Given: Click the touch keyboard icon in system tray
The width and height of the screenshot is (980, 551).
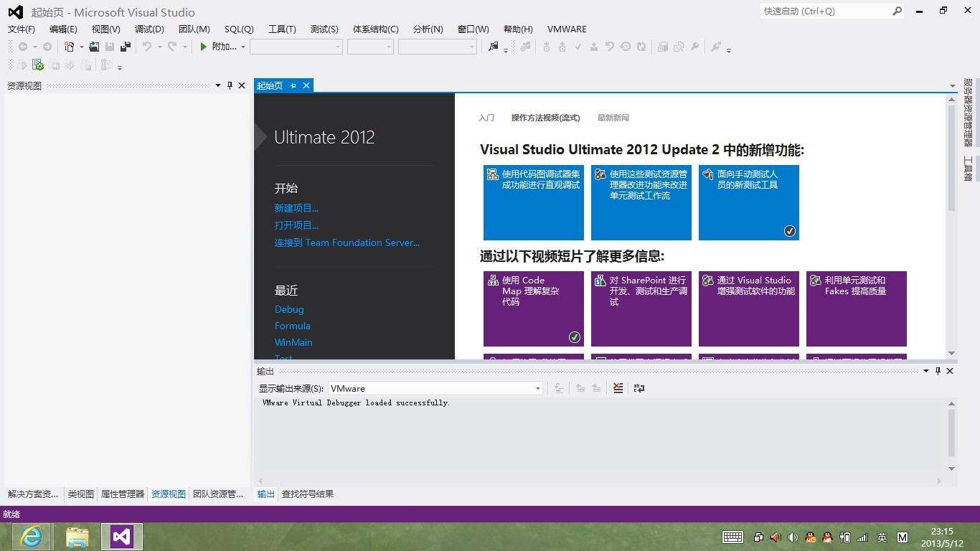Looking at the screenshot, I should pyautogui.click(x=732, y=537).
